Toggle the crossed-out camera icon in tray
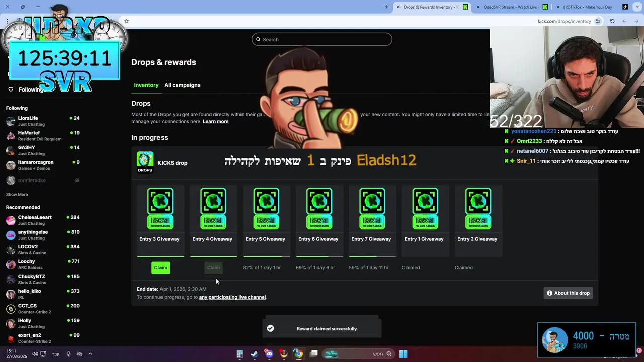 [79, 354]
